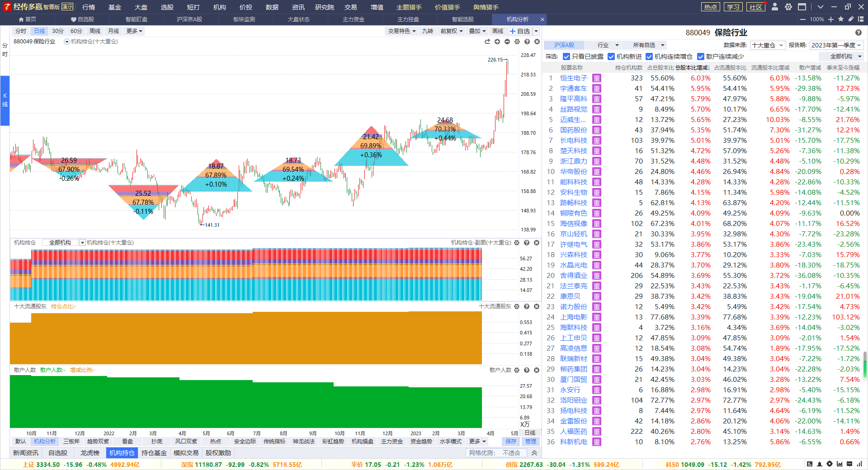Click the pencil edit icon near zoom
This screenshot has height=470, width=868.
click(851, 19)
